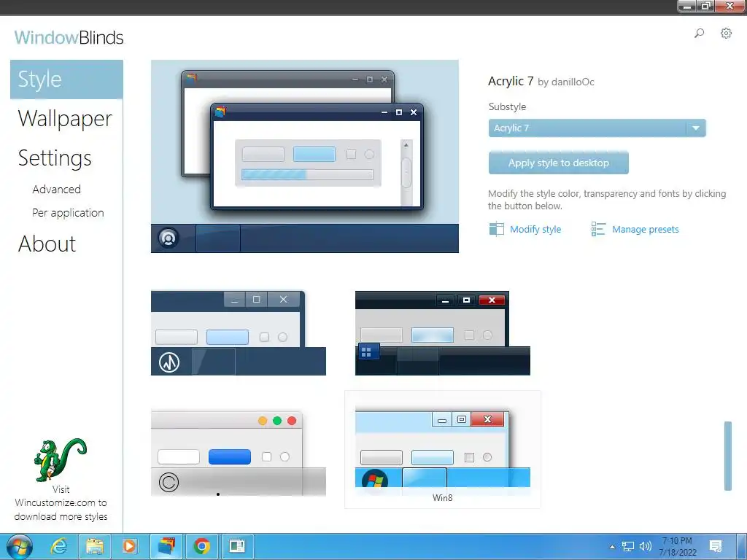
Task: Open the gear settings icon
Action: coord(726,33)
